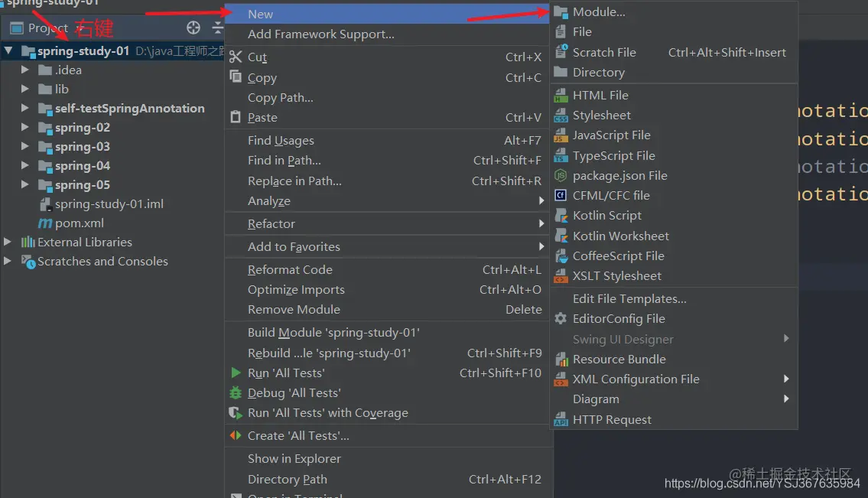Viewport: 868px width, 498px height.
Task: Click the HTTP Request API icon
Action: 561,419
